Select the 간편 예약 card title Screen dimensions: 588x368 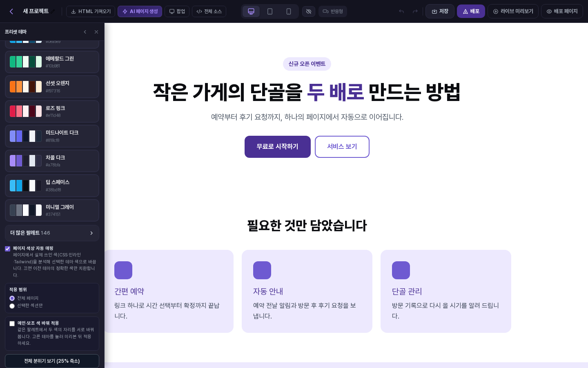129,292
